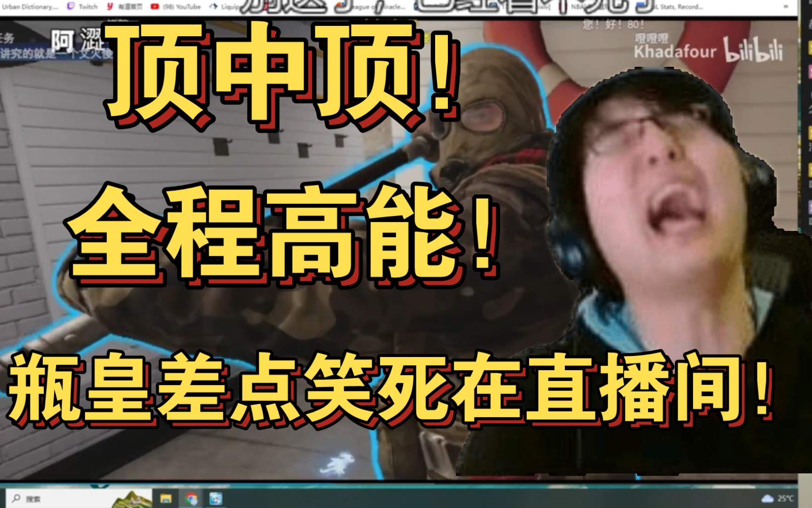Click the Twitch bookmark favicon
Screen dimensions: 812x508
coord(71,7)
